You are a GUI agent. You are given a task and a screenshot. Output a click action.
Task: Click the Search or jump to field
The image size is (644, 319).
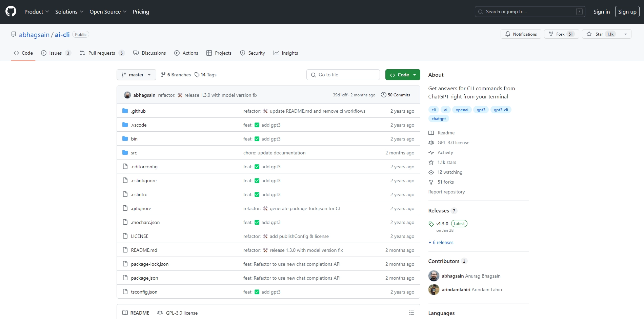[x=530, y=12]
